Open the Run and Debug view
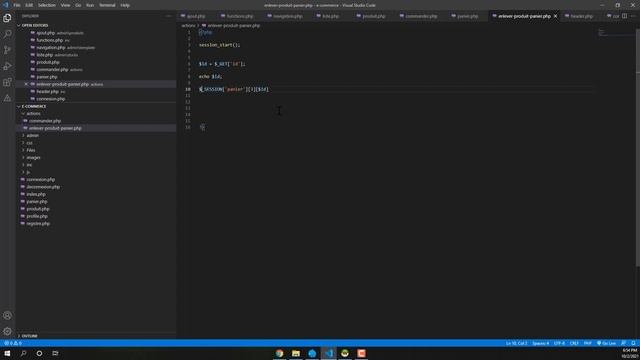The image size is (640, 360). pos(7,66)
